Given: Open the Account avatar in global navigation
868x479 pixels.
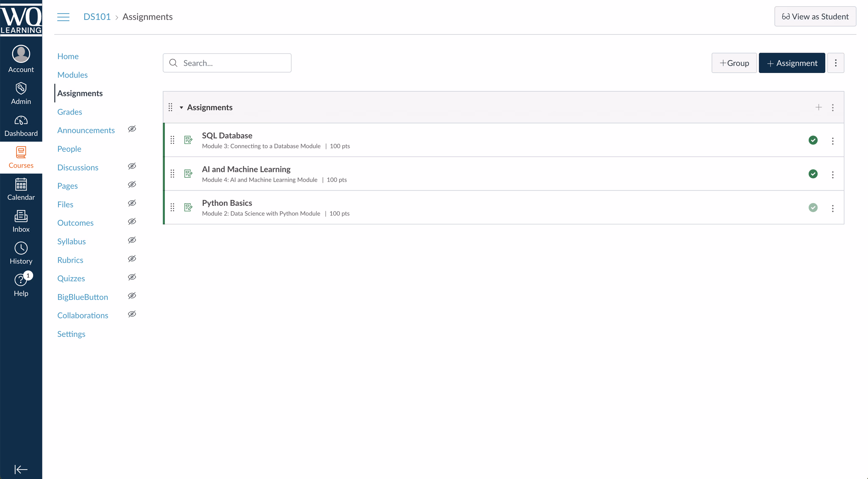Looking at the screenshot, I should [x=21, y=54].
